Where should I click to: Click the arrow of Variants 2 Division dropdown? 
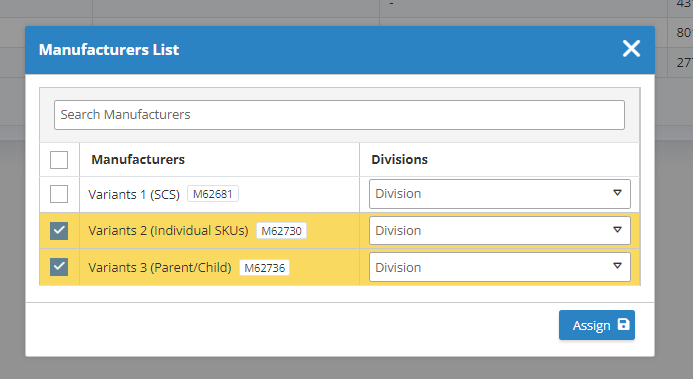pyautogui.click(x=617, y=230)
